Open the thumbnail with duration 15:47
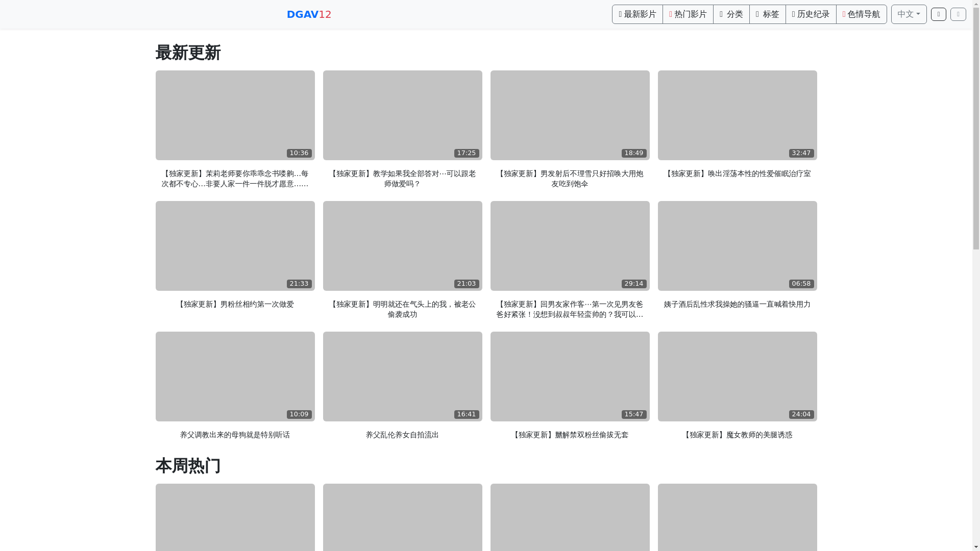 (570, 377)
